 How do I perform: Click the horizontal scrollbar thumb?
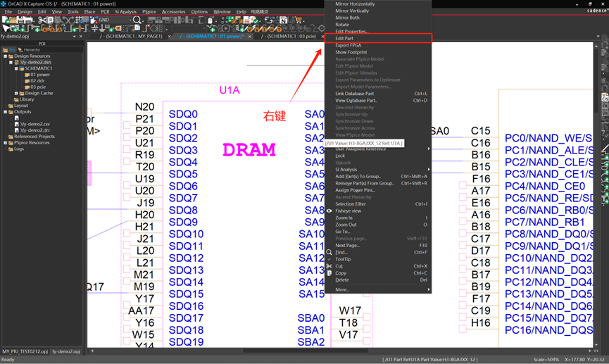click(306, 351)
